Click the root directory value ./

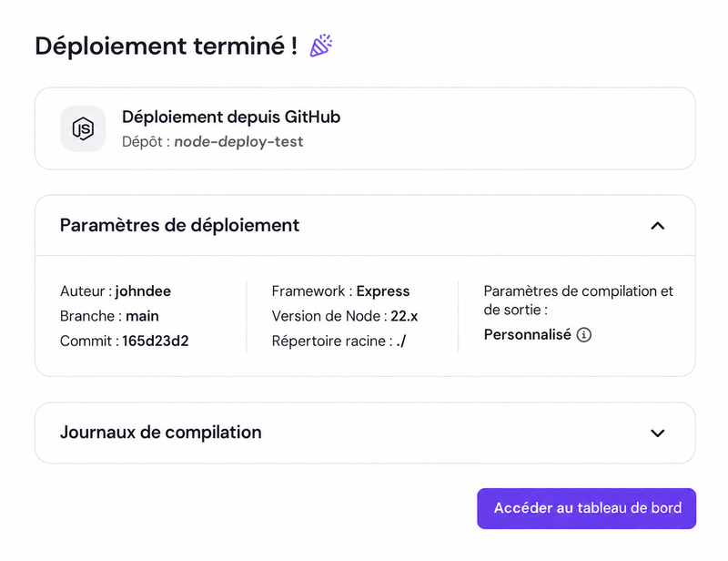click(x=401, y=342)
